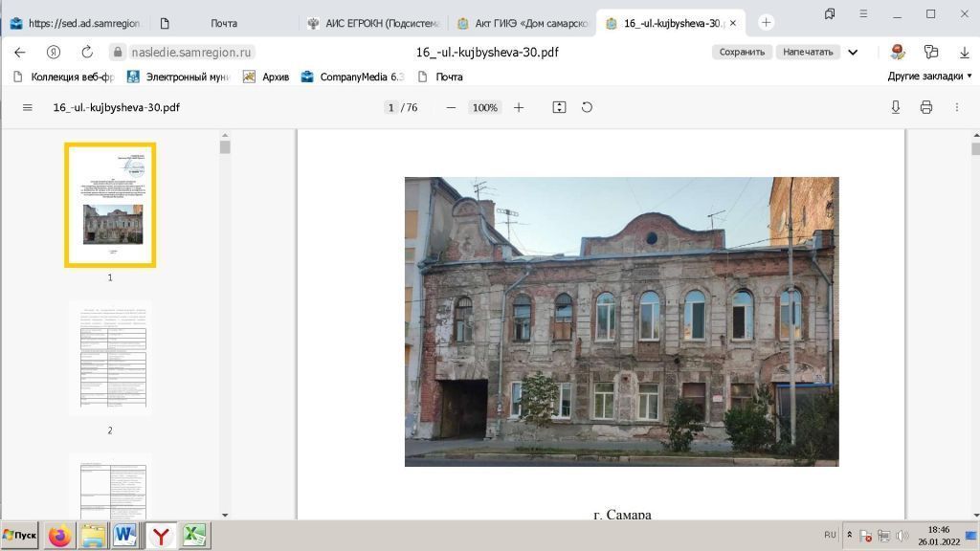
Task: Select page 2 thumbnail in sidebar
Action: pyautogui.click(x=110, y=359)
